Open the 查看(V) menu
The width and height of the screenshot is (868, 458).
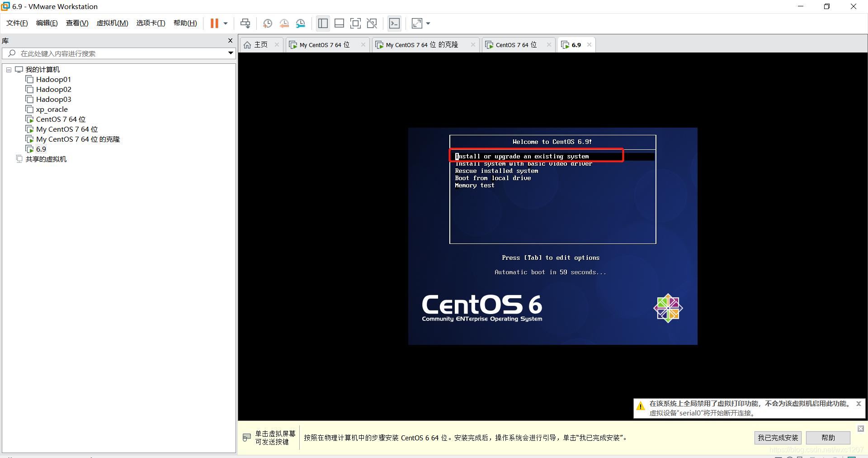point(77,23)
